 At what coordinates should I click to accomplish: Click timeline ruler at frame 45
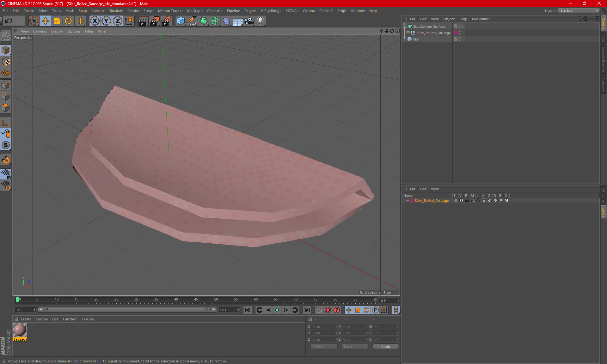tap(196, 300)
